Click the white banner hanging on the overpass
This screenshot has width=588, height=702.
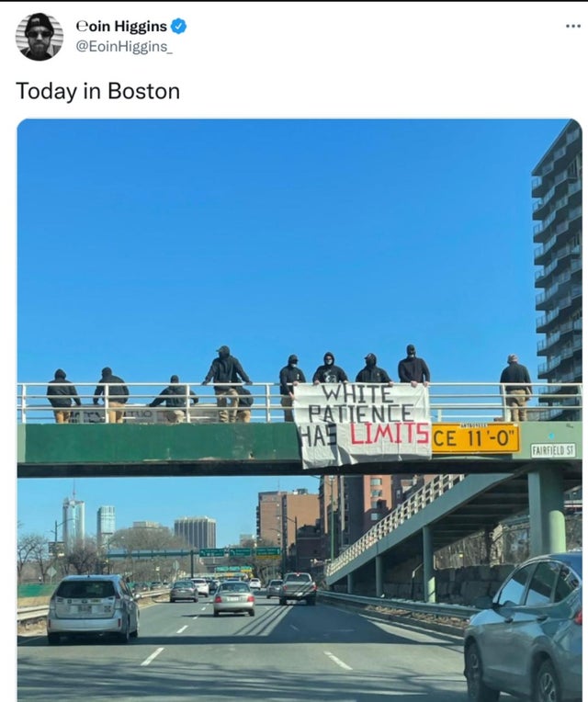pyautogui.click(x=362, y=424)
